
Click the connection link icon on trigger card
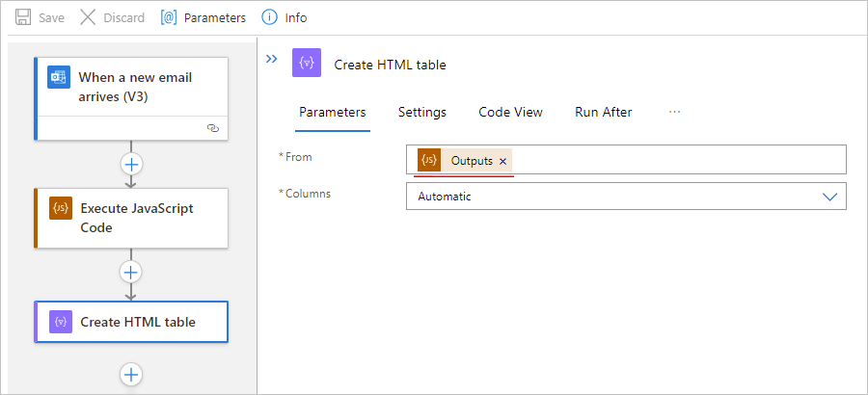pos(213,127)
